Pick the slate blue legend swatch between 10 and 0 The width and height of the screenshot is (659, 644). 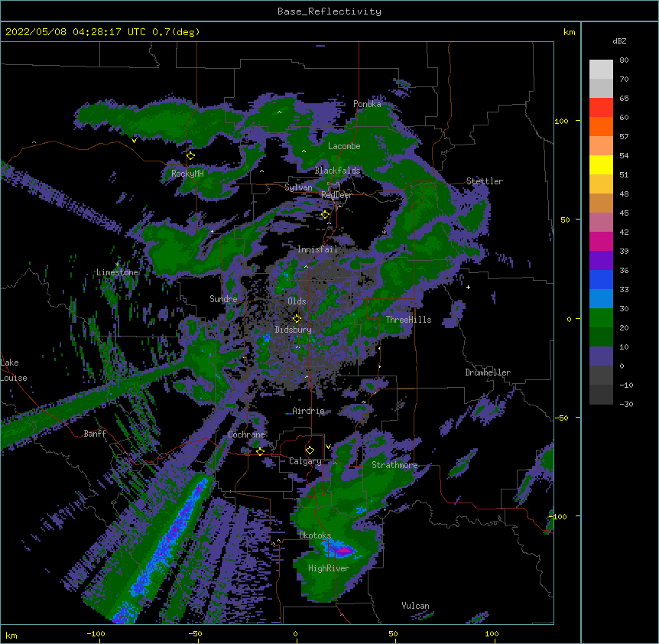pos(601,356)
